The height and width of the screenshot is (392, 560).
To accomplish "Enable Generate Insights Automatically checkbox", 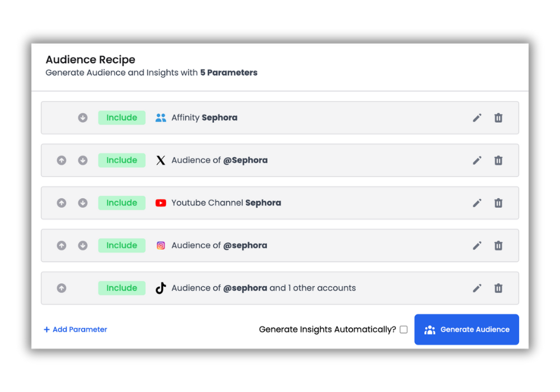I will point(403,330).
